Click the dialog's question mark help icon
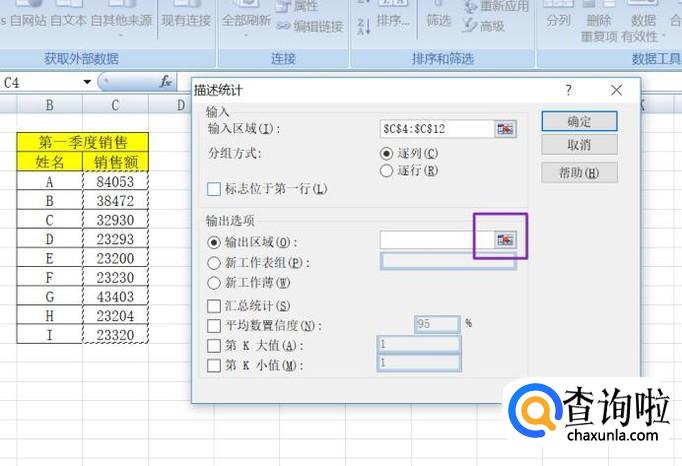The height and width of the screenshot is (466, 682). pyautogui.click(x=569, y=91)
